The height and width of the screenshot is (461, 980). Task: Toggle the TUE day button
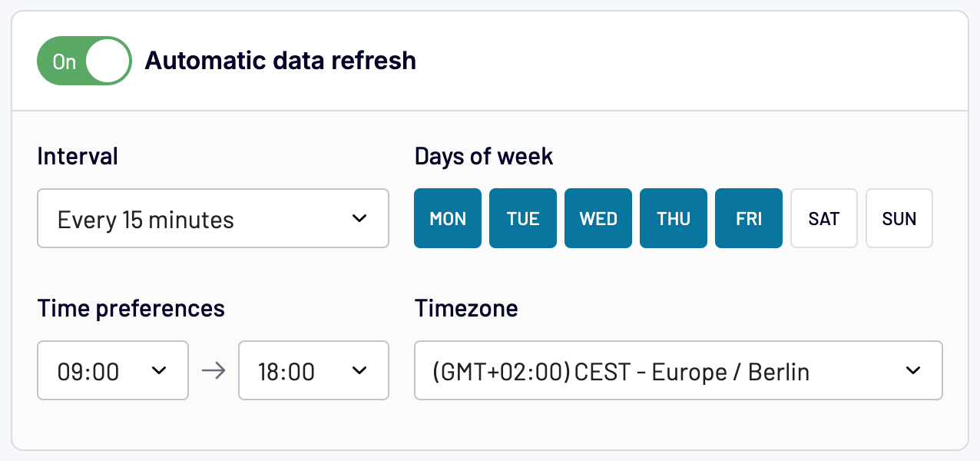(x=523, y=219)
